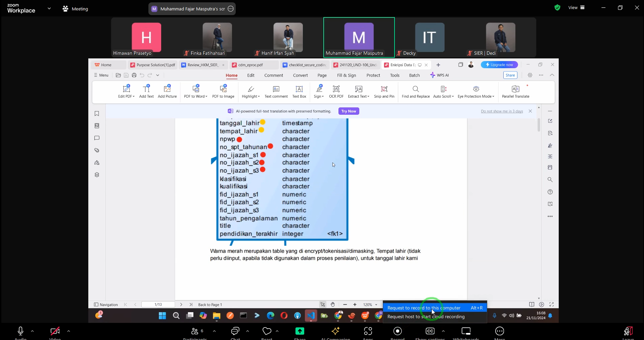Open the Find and Replace tool
This screenshot has height=340, width=644.
pyautogui.click(x=415, y=89)
